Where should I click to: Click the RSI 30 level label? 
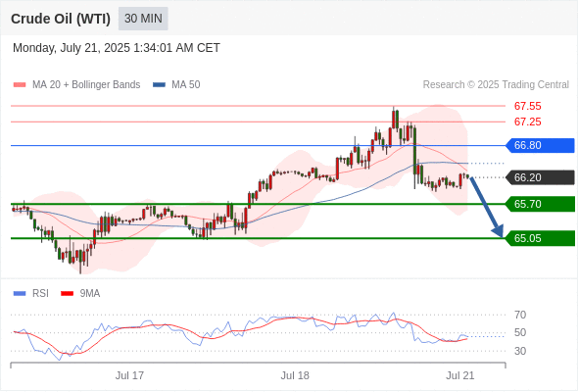tap(520, 351)
